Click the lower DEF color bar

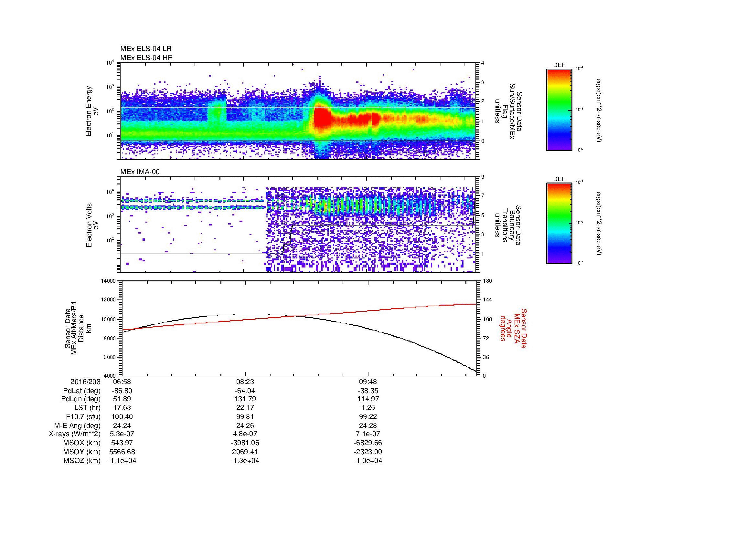pyautogui.click(x=559, y=224)
